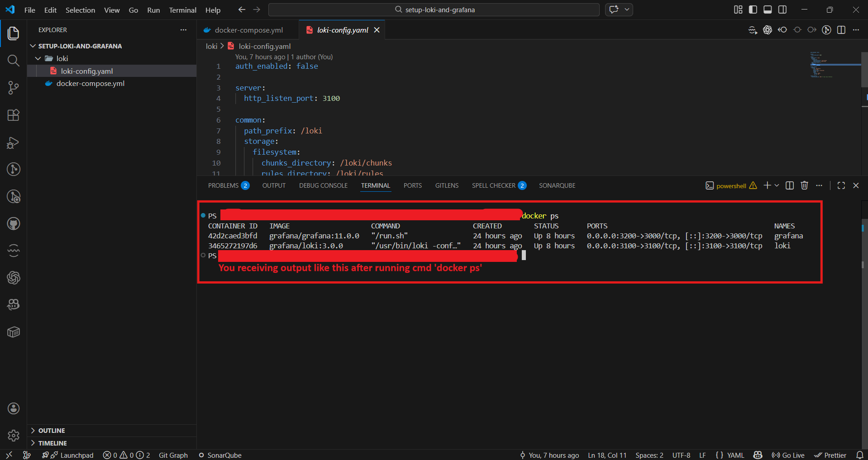Collapse the loki folder in Explorer
868x460 pixels.
click(38, 58)
